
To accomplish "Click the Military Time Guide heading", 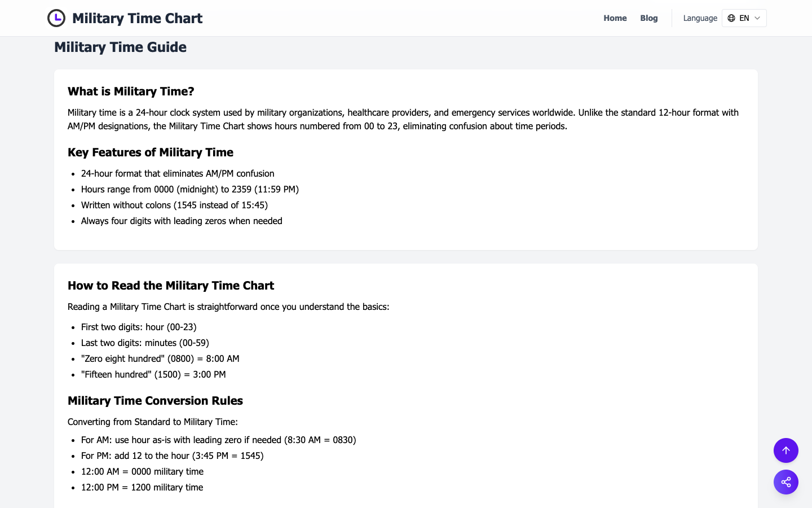I will (x=120, y=47).
